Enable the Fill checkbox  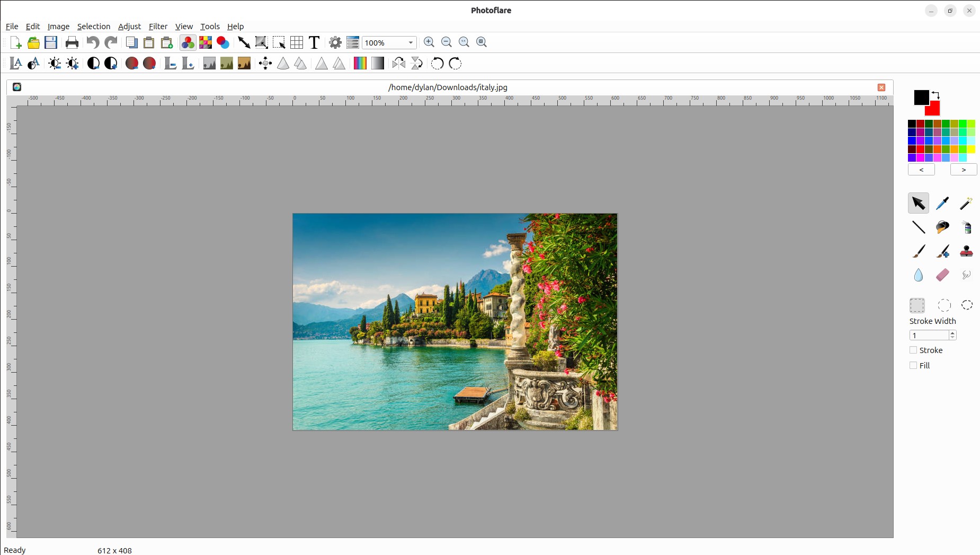click(x=913, y=365)
